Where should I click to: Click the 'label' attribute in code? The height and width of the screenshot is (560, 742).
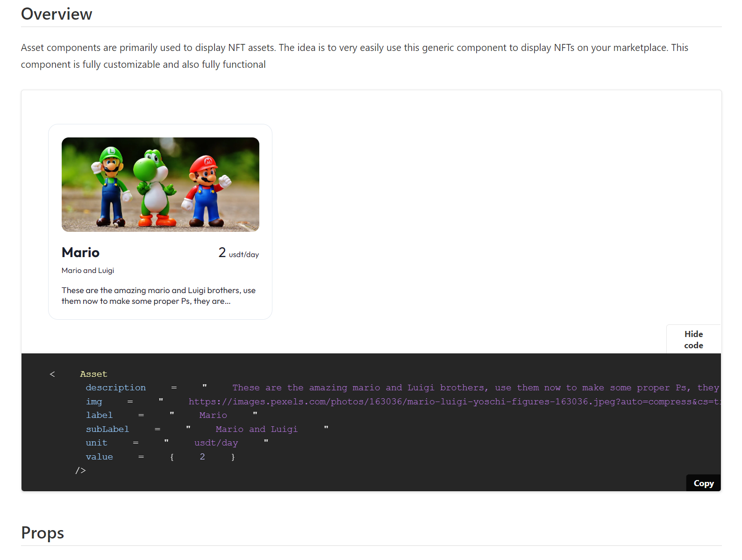coord(99,415)
